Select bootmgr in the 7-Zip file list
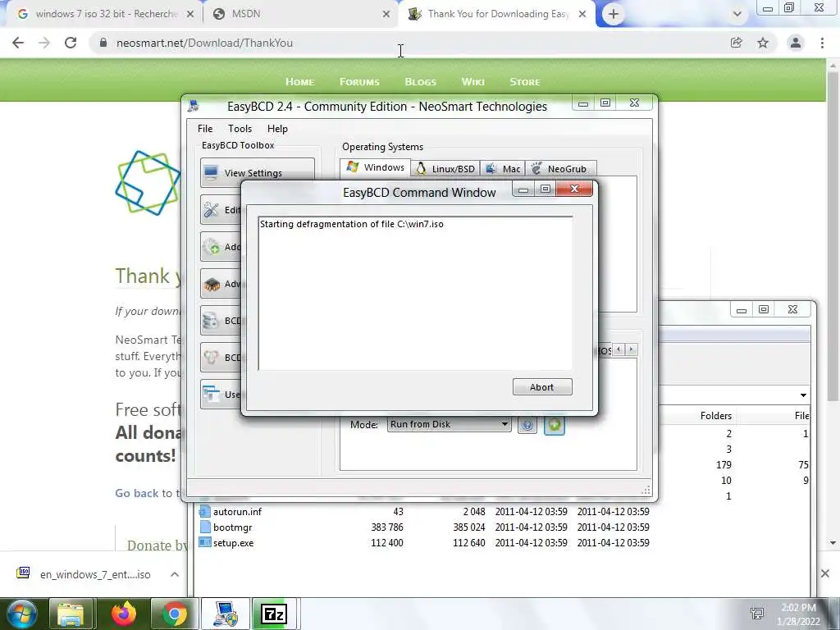Screen dimensions: 840x630 pyautogui.click(x=232, y=527)
